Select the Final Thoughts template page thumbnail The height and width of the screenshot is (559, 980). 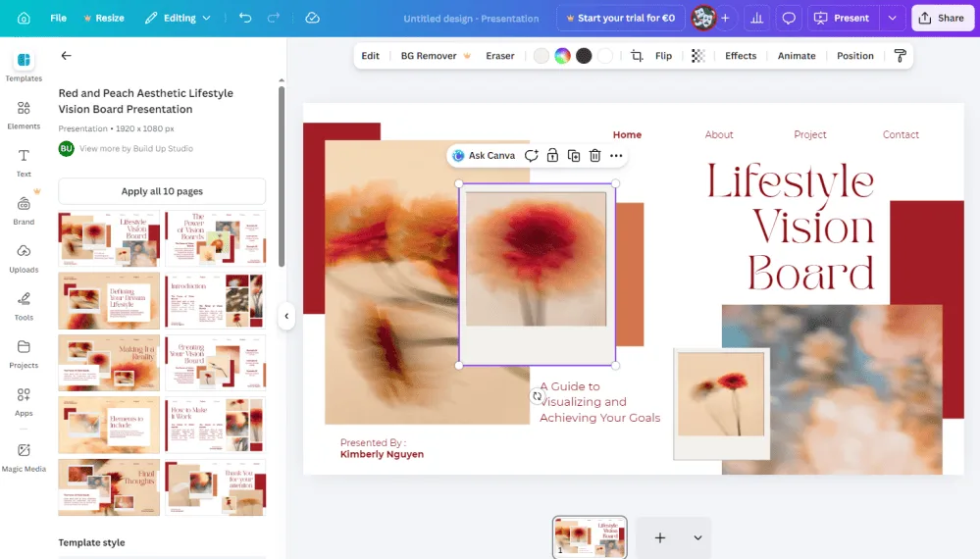[x=109, y=487]
